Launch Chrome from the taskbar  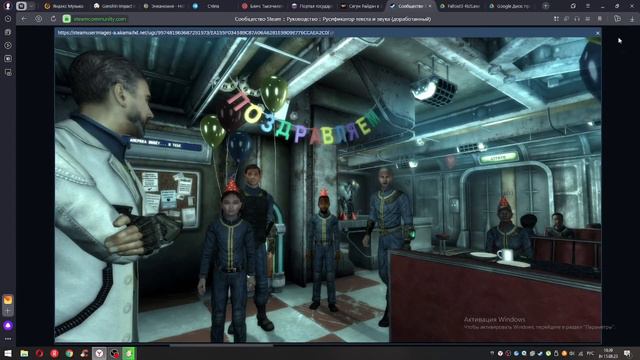point(69,353)
